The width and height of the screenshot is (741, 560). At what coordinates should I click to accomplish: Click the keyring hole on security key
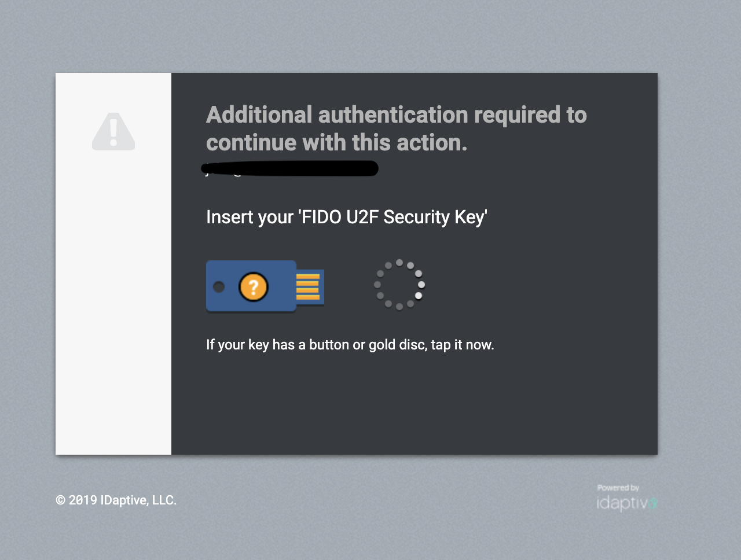(219, 286)
